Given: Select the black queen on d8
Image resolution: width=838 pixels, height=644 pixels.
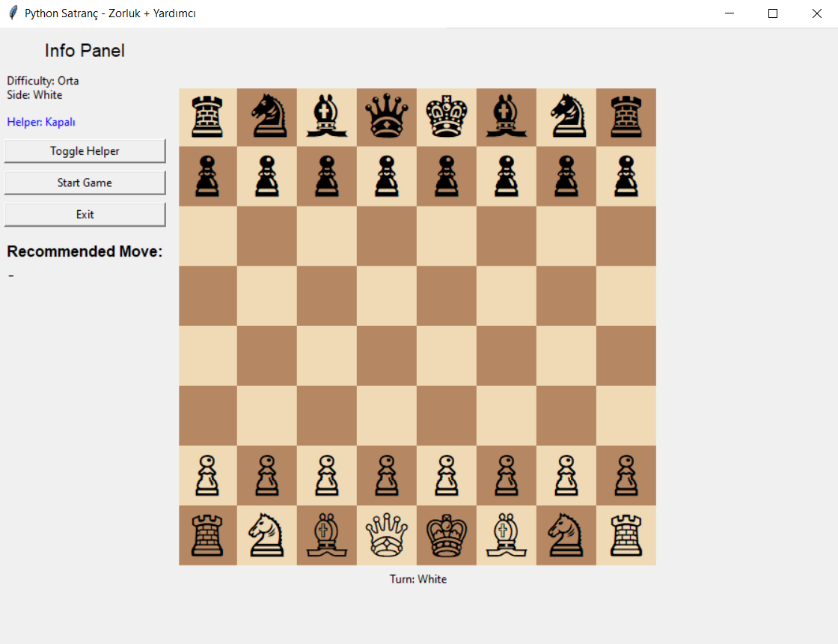Looking at the screenshot, I should click(387, 117).
